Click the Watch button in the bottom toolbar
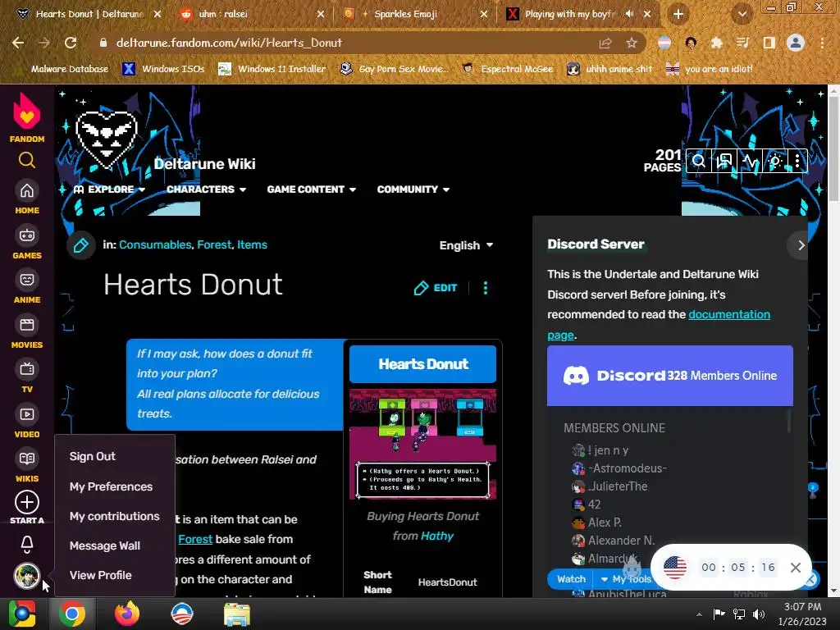This screenshot has width=840, height=630. coord(571,579)
